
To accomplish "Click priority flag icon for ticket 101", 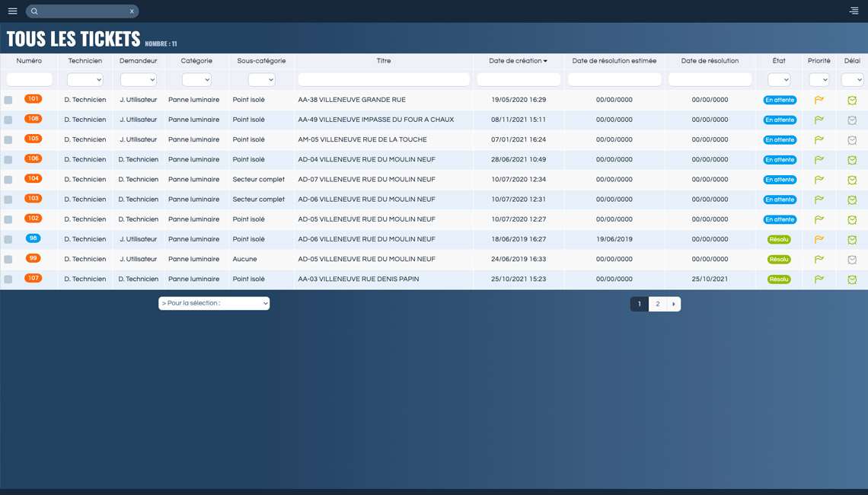I will coord(819,100).
